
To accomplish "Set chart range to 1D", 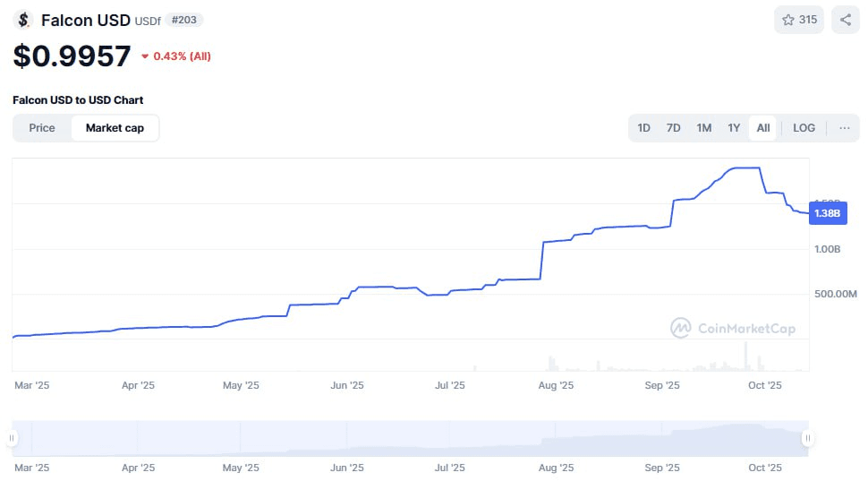I will pyautogui.click(x=643, y=128).
